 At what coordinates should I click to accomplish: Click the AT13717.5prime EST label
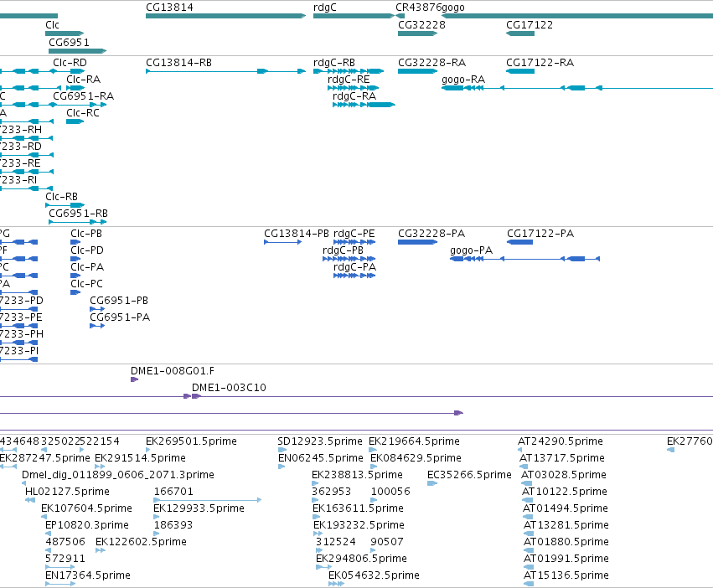(562, 458)
